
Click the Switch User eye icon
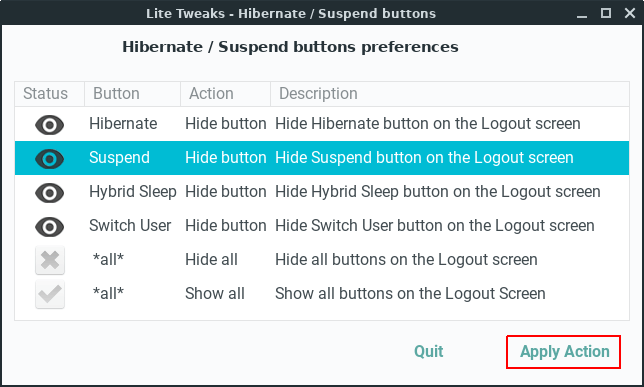pos(49,227)
